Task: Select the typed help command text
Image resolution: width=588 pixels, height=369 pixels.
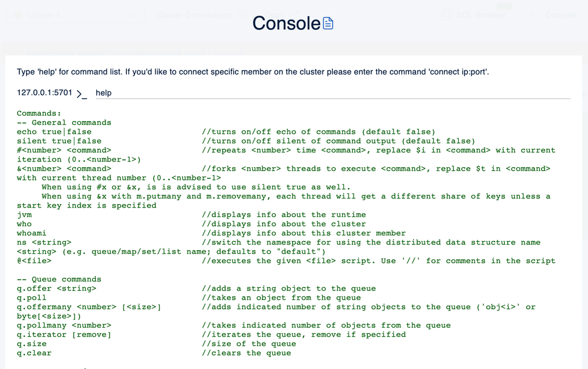Action: point(103,93)
